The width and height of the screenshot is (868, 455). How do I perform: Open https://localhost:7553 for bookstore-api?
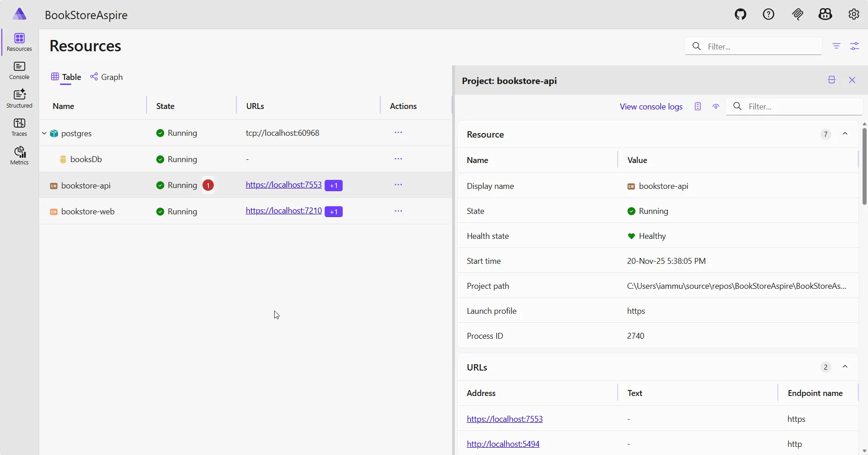pyautogui.click(x=284, y=185)
